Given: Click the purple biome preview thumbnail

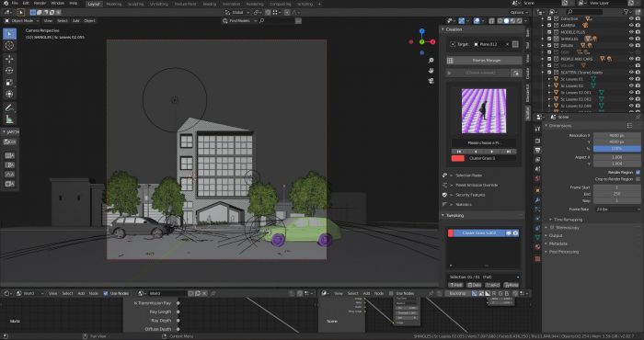Looking at the screenshot, I should (484, 111).
